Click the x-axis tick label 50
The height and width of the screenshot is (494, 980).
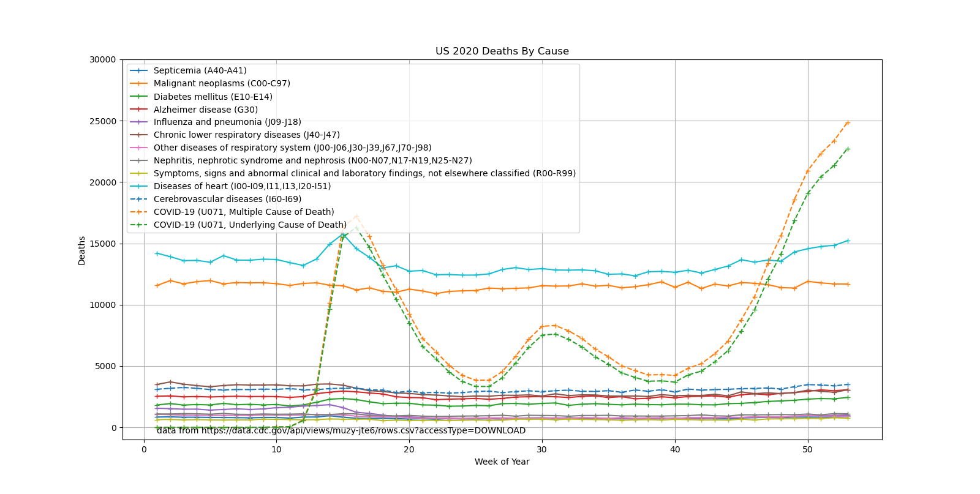click(807, 449)
